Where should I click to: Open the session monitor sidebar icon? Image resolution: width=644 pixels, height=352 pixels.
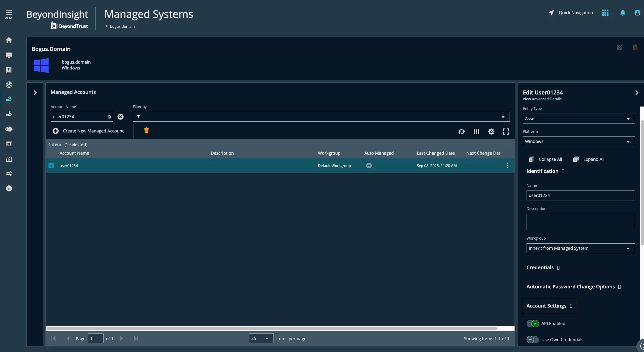[x=9, y=144]
